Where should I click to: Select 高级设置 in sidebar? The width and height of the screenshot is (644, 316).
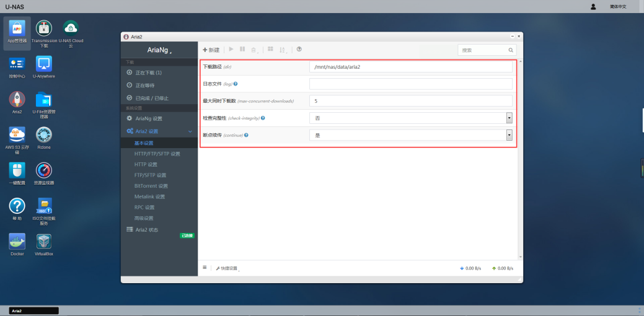[159, 218]
